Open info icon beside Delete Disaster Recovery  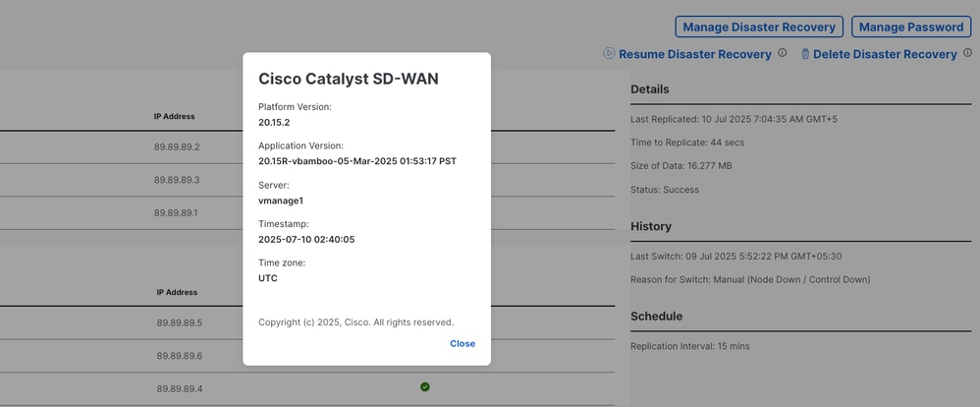coord(967,53)
